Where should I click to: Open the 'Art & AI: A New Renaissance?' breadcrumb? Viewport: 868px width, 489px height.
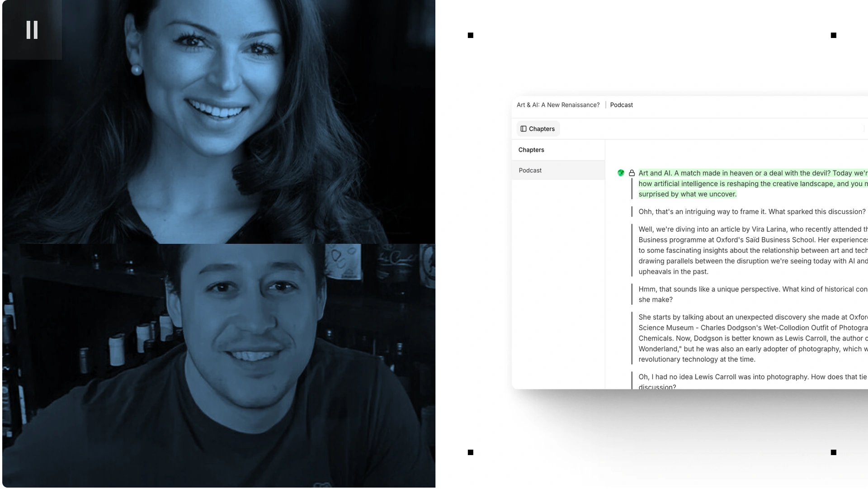click(558, 105)
